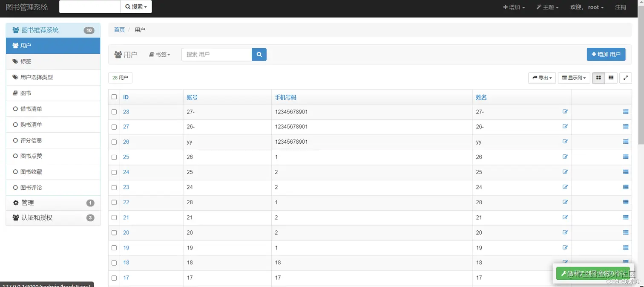Expand the 认证和授权 sidebar section
The height and width of the screenshot is (287, 644).
coord(53,217)
